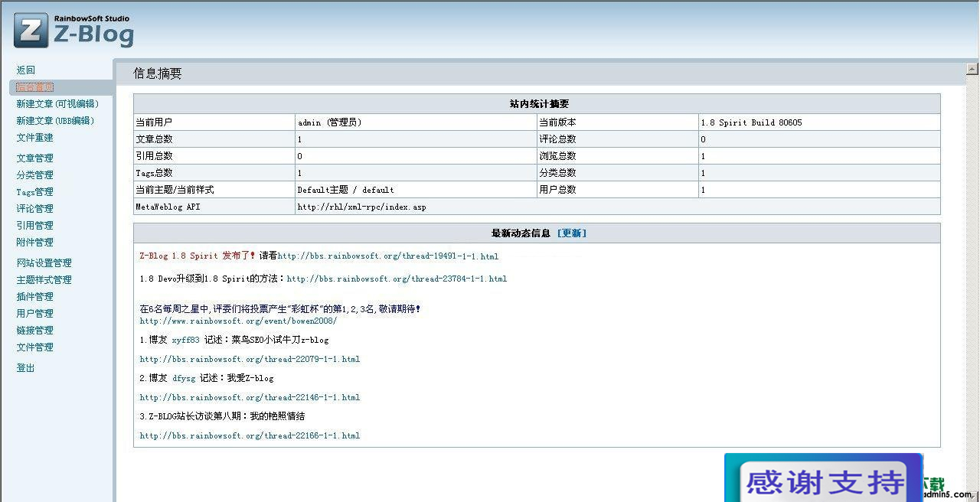Follow the thread-22166-1-1.html link
980x502 pixels.
tap(250, 435)
